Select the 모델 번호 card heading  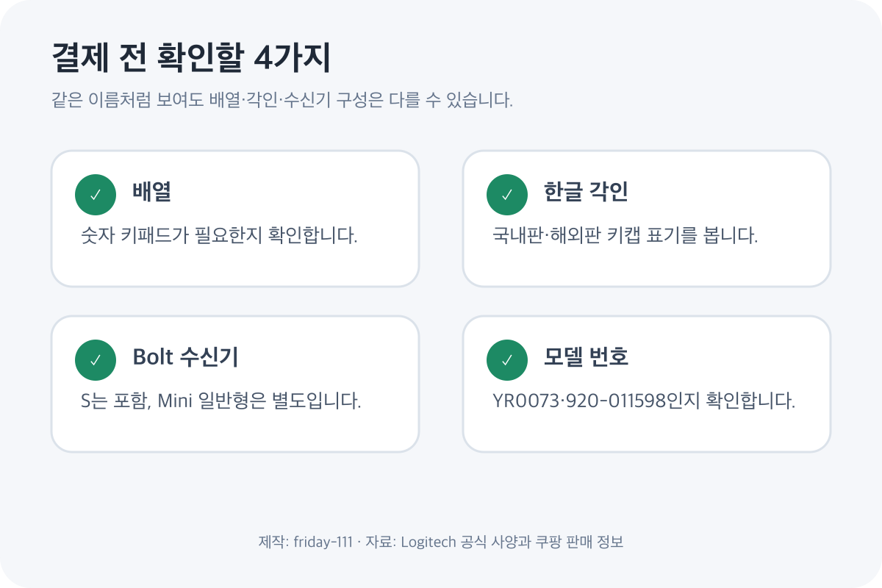(x=586, y=357)
